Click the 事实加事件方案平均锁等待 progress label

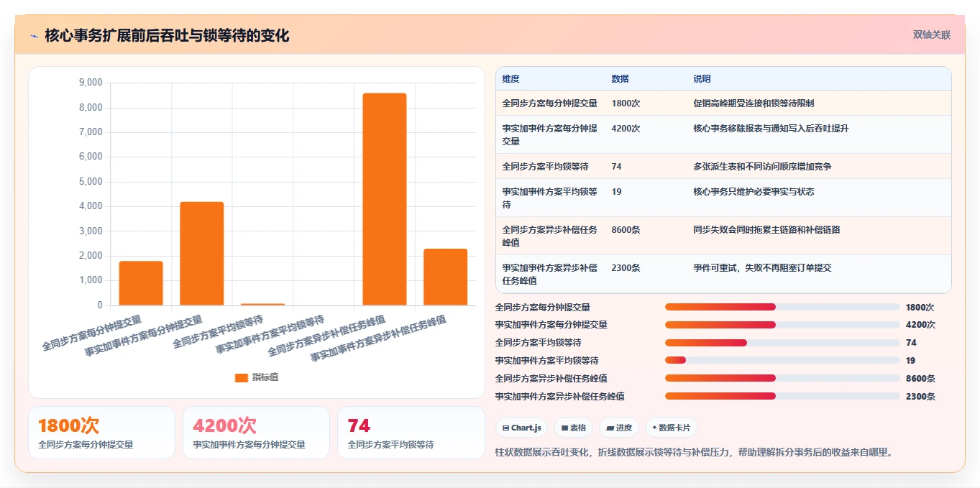(x=546, y=360)
